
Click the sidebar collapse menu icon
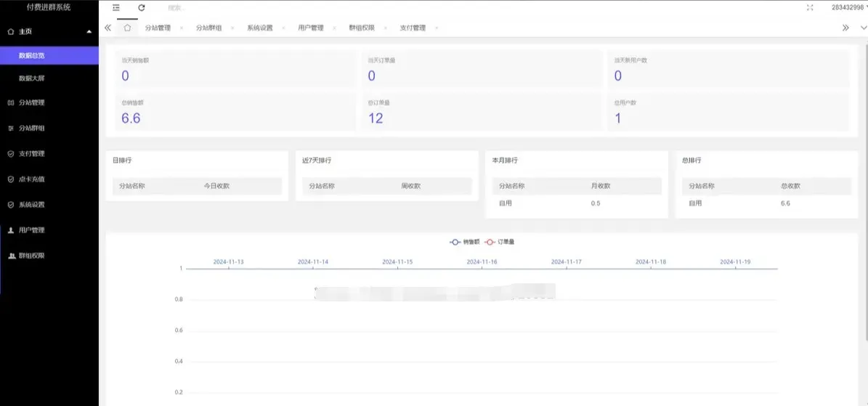(x=116, y=7)
